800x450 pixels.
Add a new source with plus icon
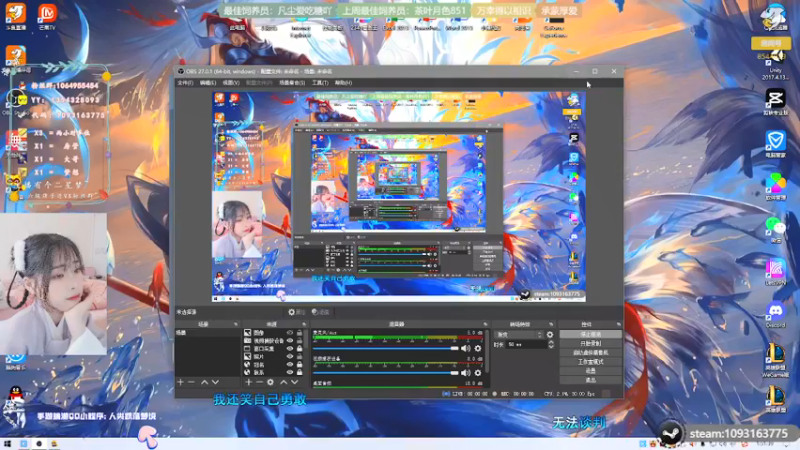(x=248, y=382)
